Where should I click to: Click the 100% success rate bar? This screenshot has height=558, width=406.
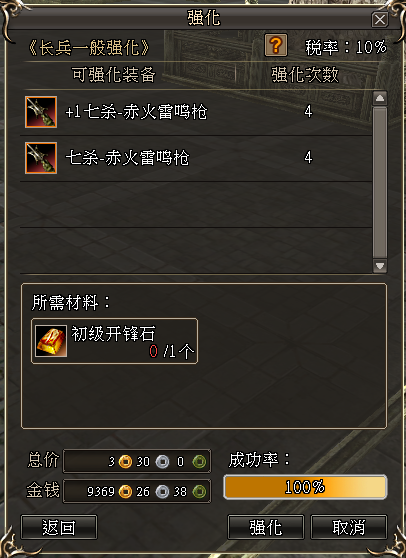click(305, 486)
